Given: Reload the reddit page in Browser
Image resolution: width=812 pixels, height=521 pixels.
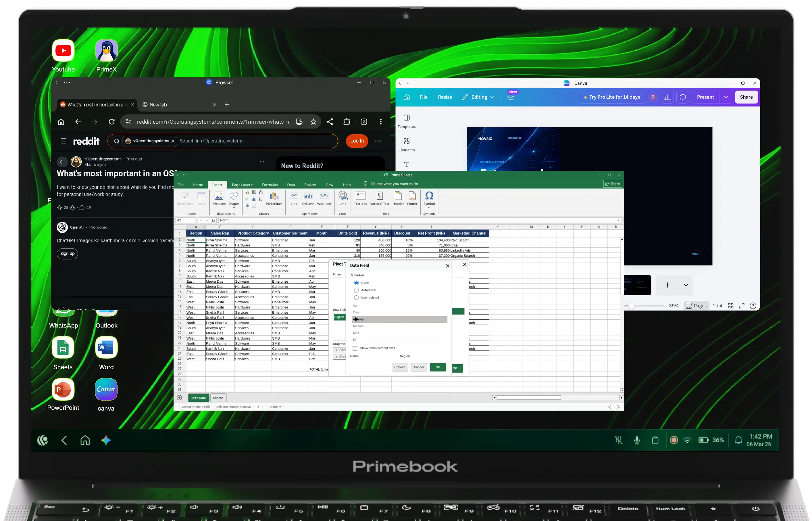Looking at the screenshot, I should (x=111, y=122).
